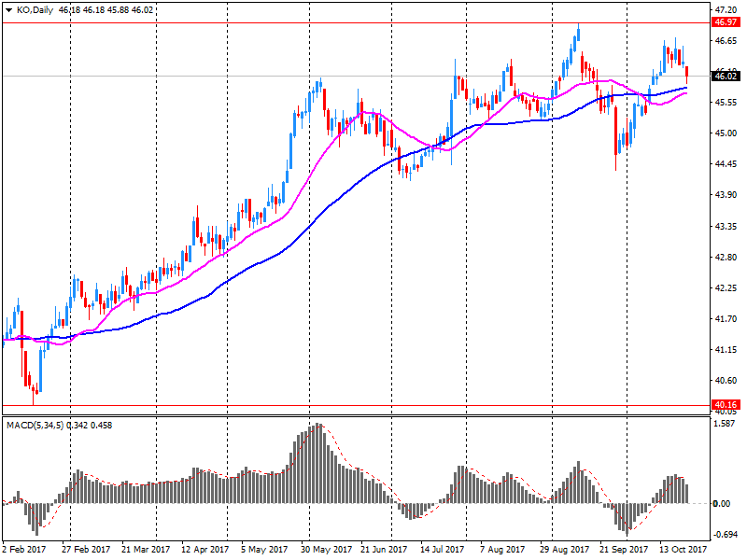Click the 12 Apr 2017 date label
This screenshot has height=560, width=747.
[205, 550]
